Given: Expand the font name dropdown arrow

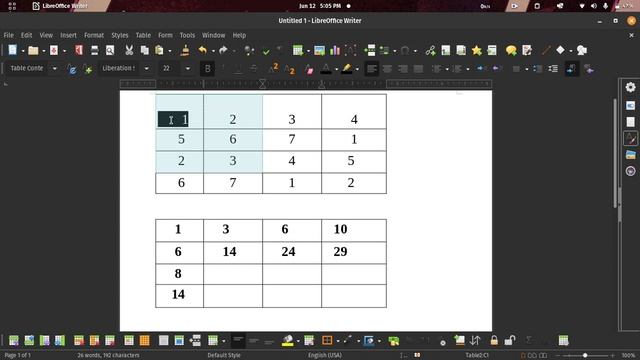Looking at the screenshot, I should [x=146, y=69].
